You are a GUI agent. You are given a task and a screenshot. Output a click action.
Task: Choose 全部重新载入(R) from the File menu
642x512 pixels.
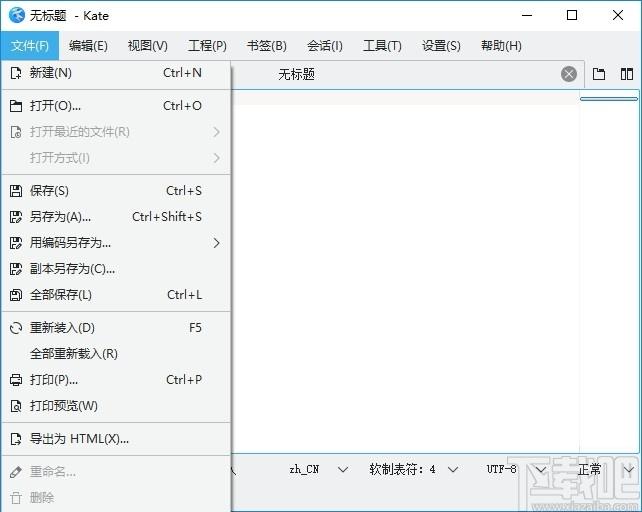(x=116, y=354)
